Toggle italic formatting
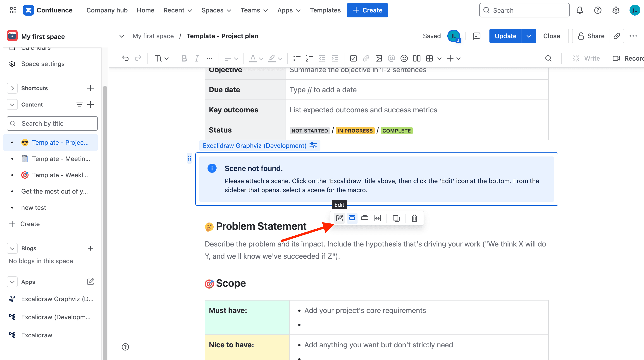Screen dimensions: 644x360 coord(197,59)
